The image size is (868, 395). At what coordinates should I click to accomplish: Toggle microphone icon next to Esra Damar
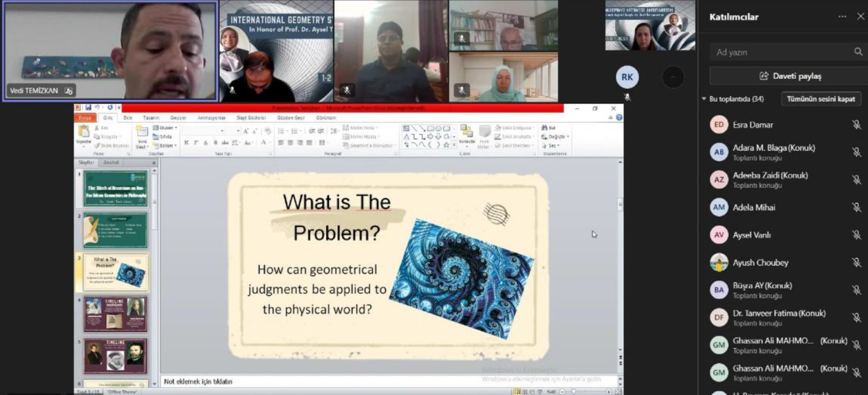pos(856,125)
